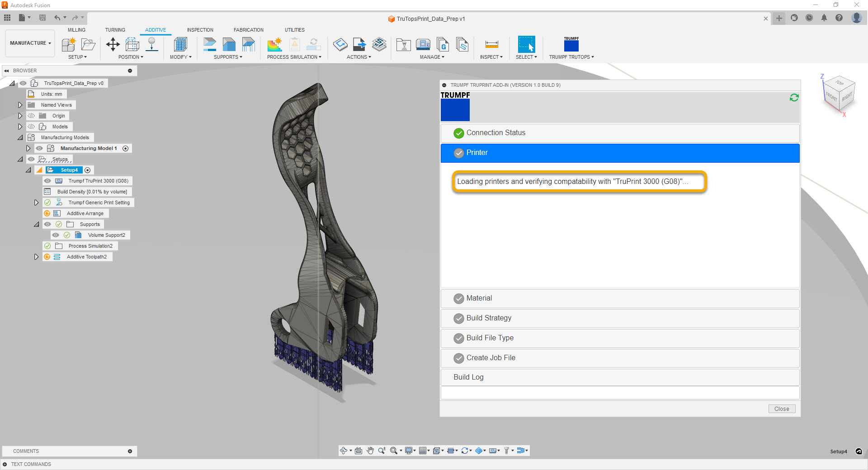This screenshot has height=470, width=868.
Task: Click the ViewCube Front face
Action: 831,96
